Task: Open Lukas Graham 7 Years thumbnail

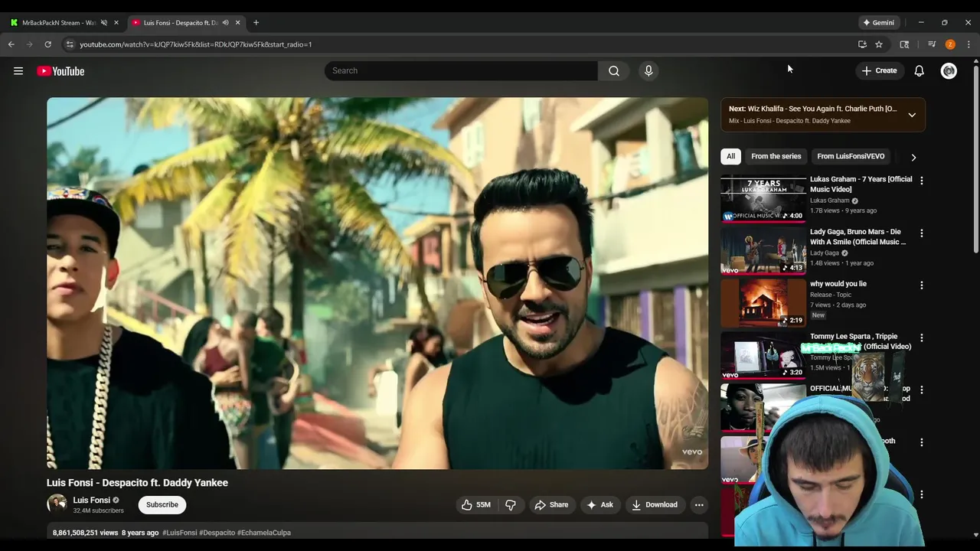Action: [x=763, y=198]
